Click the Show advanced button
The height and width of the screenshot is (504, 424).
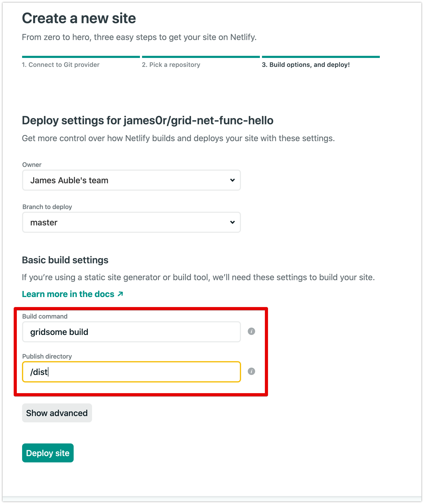pos(57,413)
